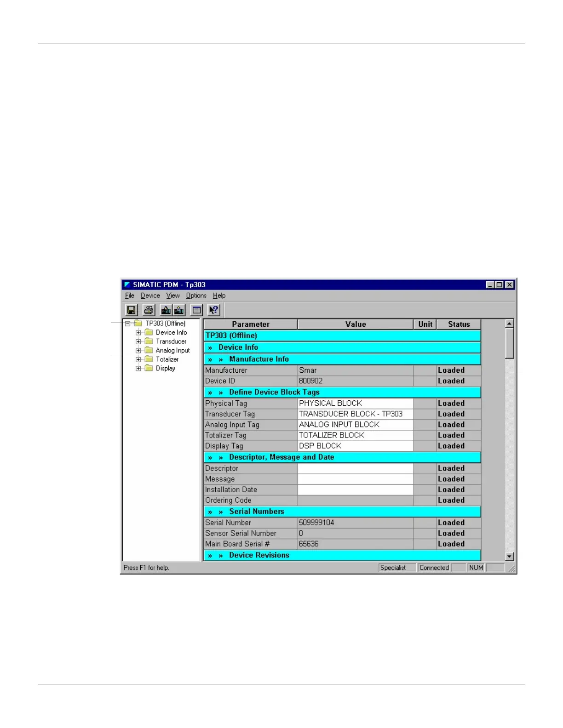Expand the Totalizer tree node
563x728 pixels.
[138, 359]
